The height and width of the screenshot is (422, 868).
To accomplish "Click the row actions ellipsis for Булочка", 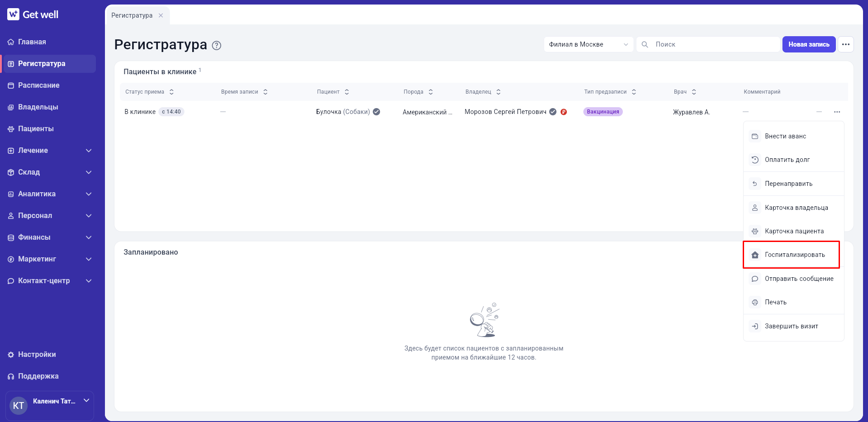I will (837, 112).
